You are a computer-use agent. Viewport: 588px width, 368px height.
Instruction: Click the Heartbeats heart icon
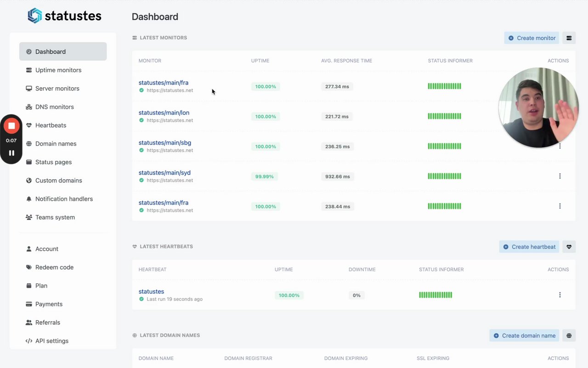point(29,125)
